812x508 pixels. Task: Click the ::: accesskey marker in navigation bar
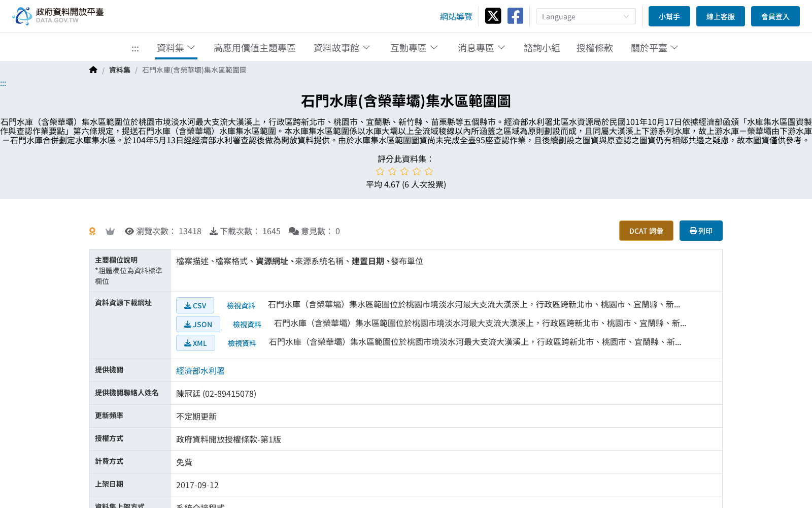(135, 49)
